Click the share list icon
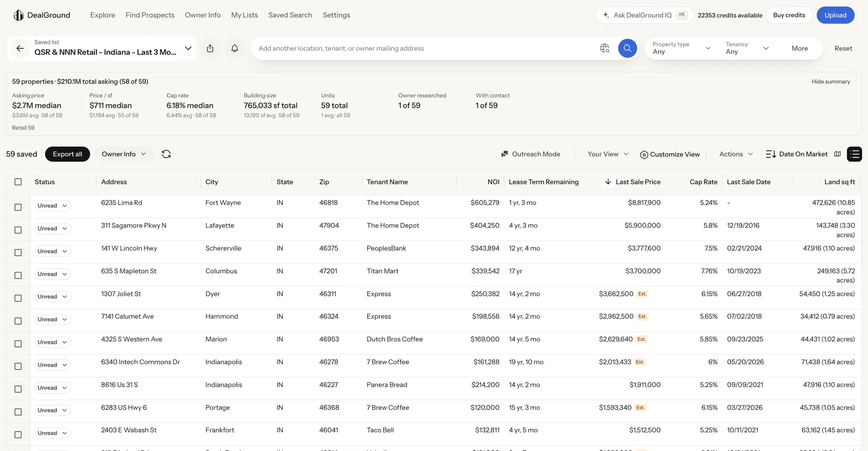The height and width of the screenshot is (451, 868). [x=210, y=48]
